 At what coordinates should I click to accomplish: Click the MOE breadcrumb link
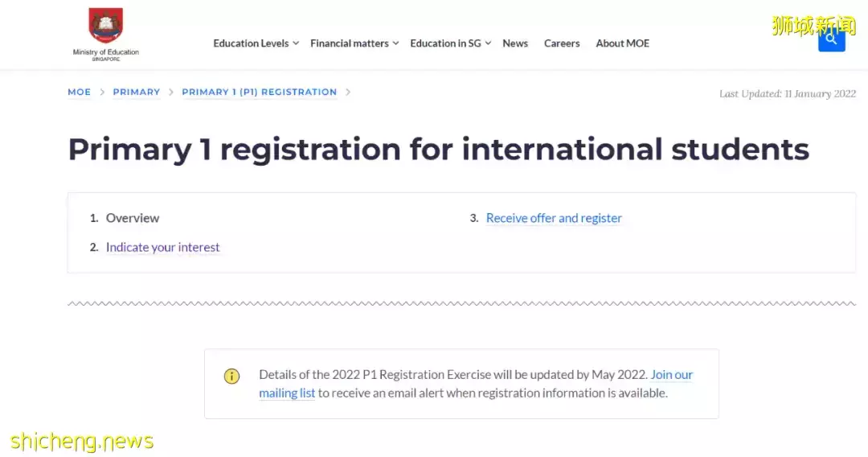pos(79,93)
